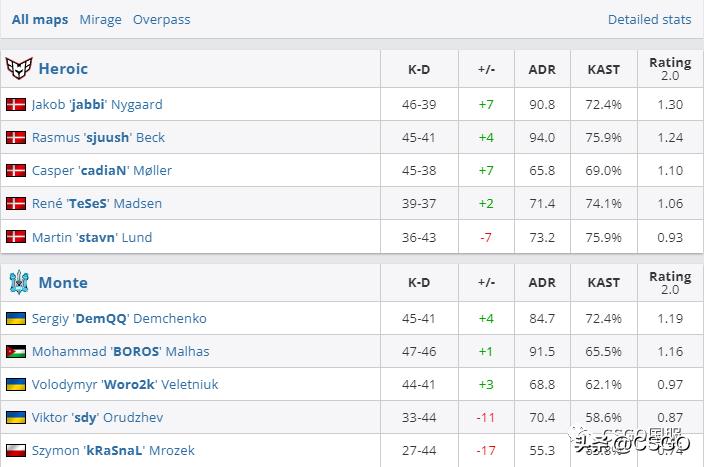Viewport: 704px width, 467px height.
Task: Click the Ukrainian flag beside DemQQ
Action: click(x=16, y=318)
